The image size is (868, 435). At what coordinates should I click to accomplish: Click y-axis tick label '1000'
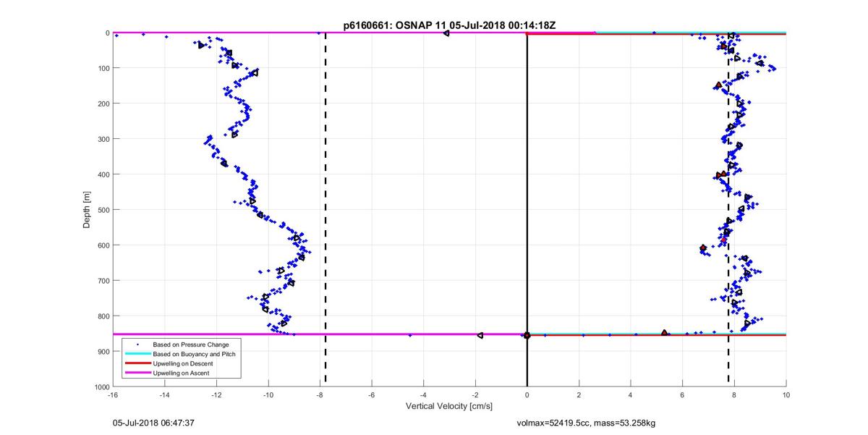pos(101,387)
